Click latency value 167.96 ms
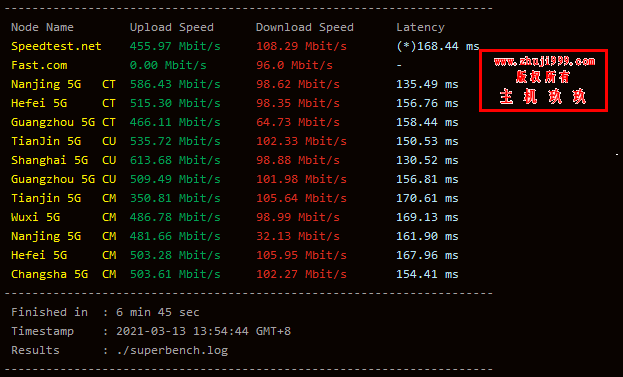This screenshot has height=377, width=623. pyautogui.click(x=427, y=255)
